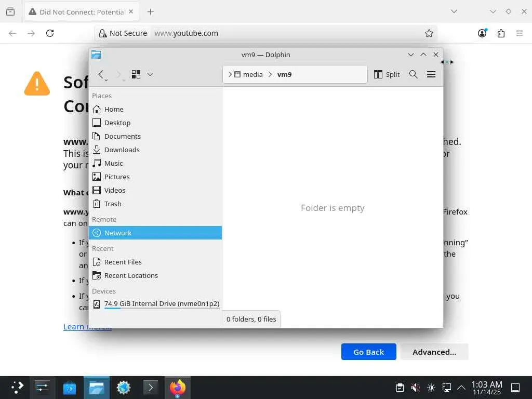Viewport: 532px width, 399px height.
Task: Select Documents in the Places sidebar
Action: [x=155, y=137]
